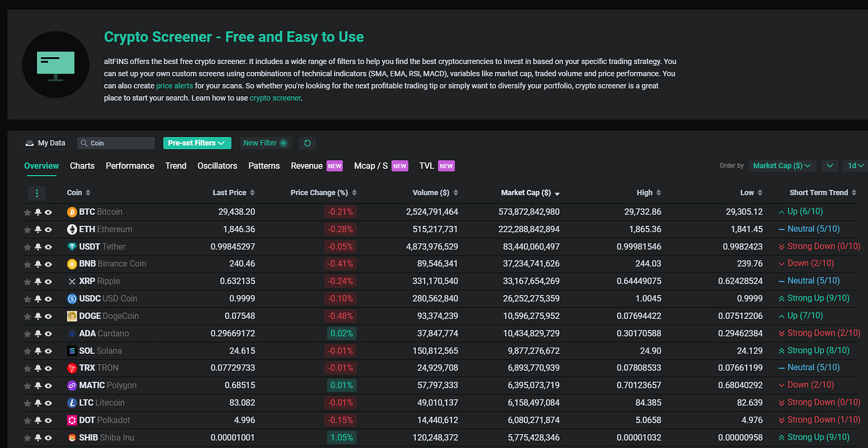The image size is (868, 448).
Task: Toggle the eye icon for ETH Ethereum
Action: (48, 230)
